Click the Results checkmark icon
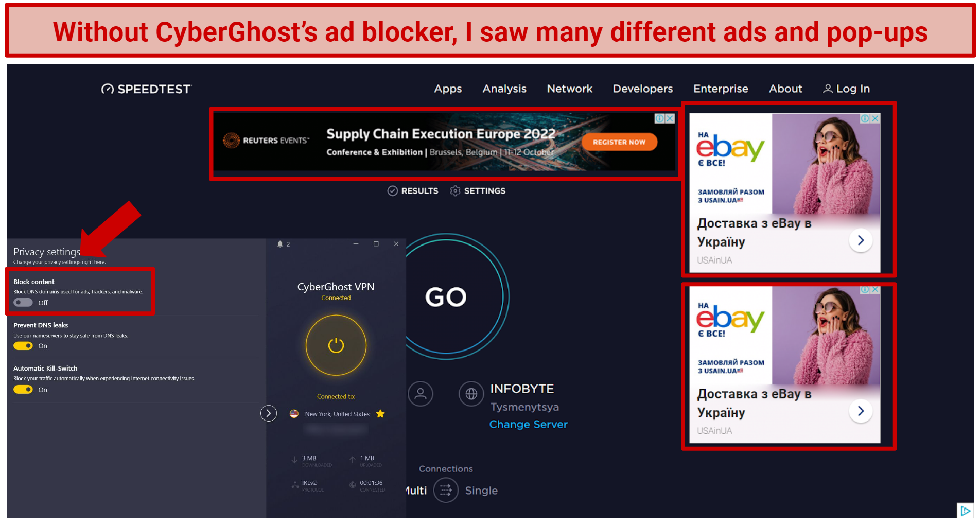The image size is (980, 525). click(392, 190)
